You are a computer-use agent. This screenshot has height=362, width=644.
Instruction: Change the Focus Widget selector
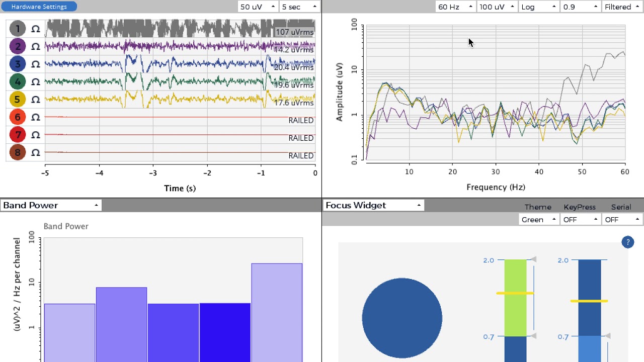373,205
